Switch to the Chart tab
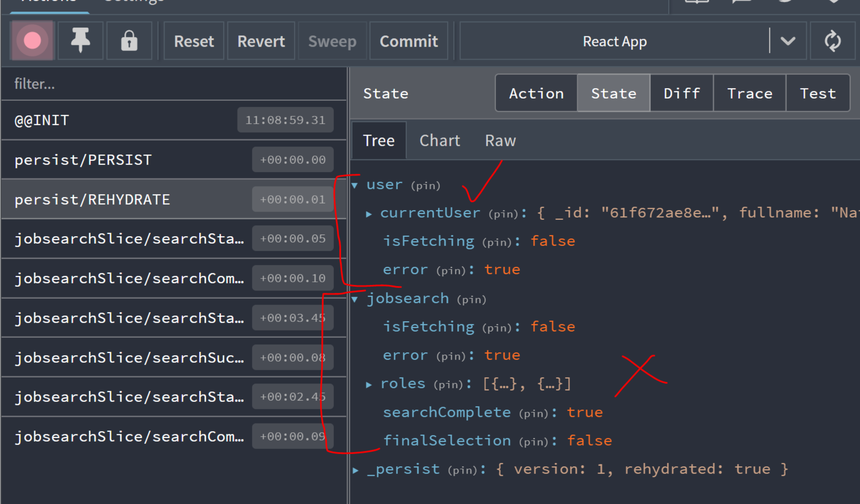The width and height of the screenshot is (860, 504). pyautogui.click(x=440, y=141)
